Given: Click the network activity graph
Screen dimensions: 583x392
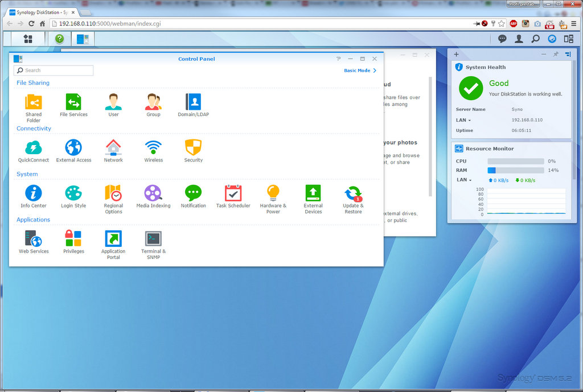Looking at the screenshot, I should point(526,201).
